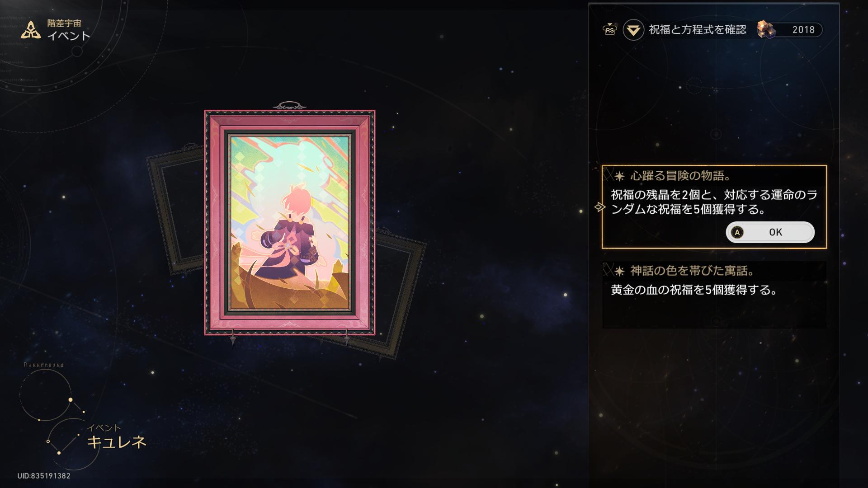Click the 階差宇宙 emblem icon
Viewport: 868px width, 488px height.
[x=31, y=30]
